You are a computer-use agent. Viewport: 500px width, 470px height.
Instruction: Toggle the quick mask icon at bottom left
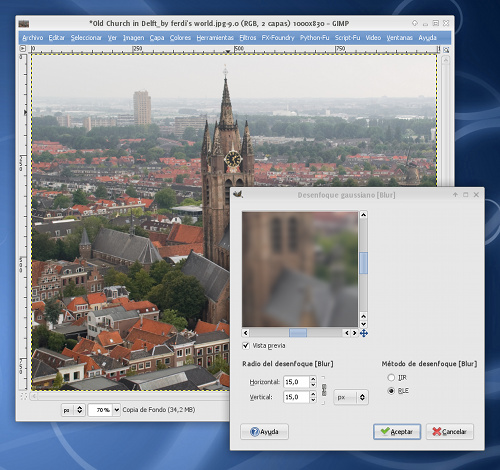[24, 396]
